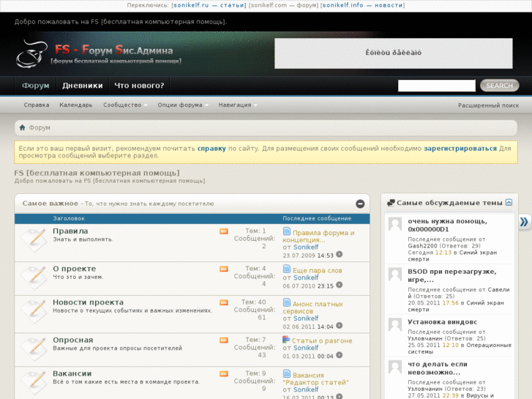This screenshot has height=399, width=532.
Task: Open the Статьи о разгоне last post
Action: 322,340
